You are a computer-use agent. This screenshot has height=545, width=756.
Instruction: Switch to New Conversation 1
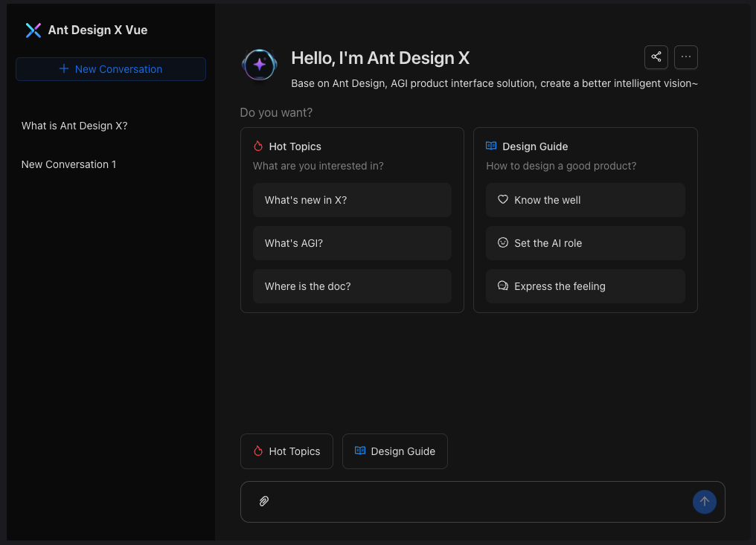68,164
